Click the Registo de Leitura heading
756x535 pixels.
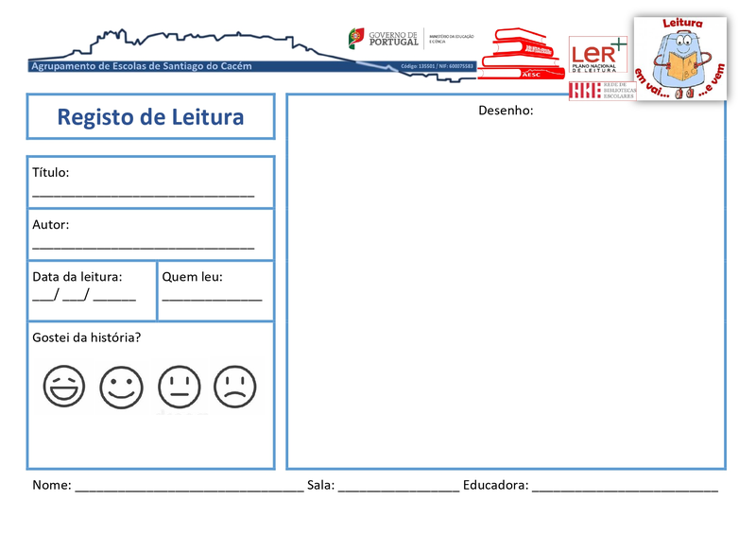(150, 117)
